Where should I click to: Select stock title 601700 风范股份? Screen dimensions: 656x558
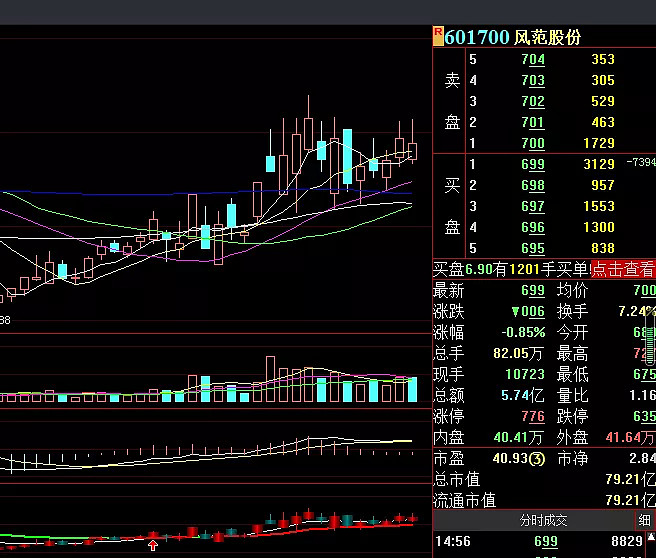512,37
